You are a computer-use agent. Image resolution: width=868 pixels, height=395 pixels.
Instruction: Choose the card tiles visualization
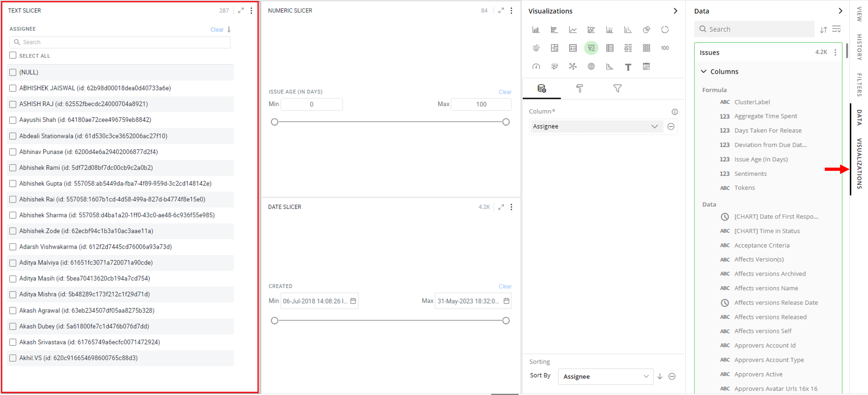pyautogui.click(x=646, y=48)
